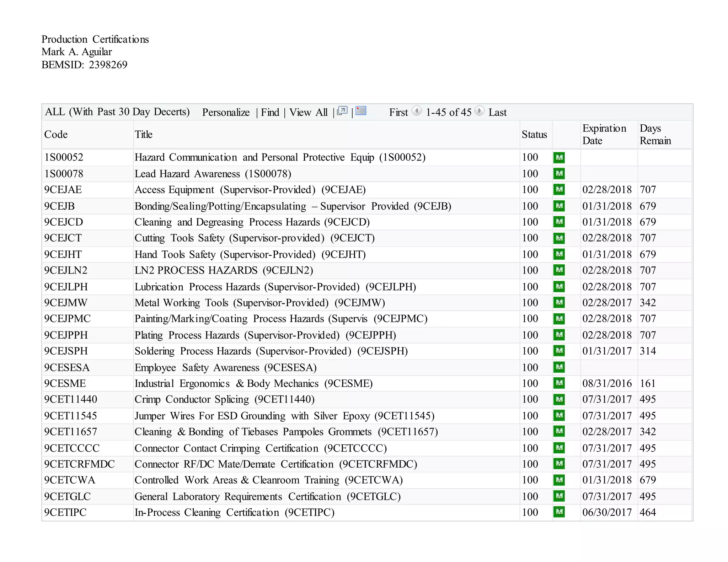Sort by Status column header
The height and width of the screenshot is (562, 728).
(x=534, y=134)
